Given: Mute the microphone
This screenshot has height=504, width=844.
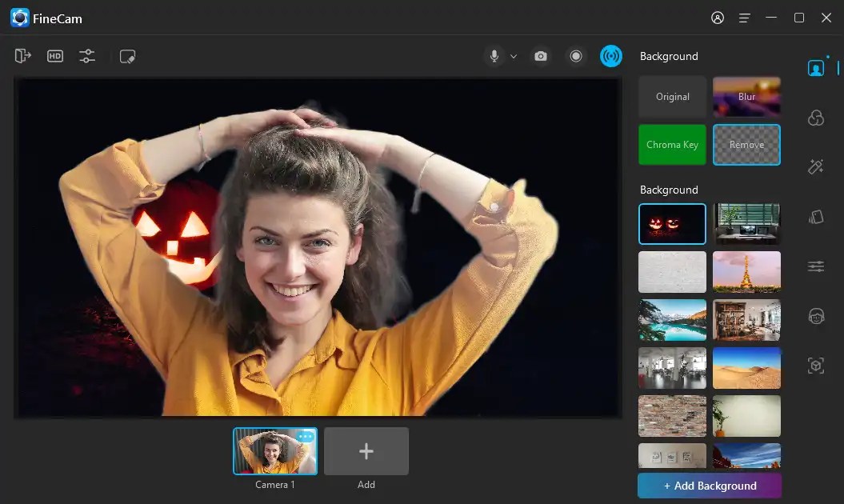Looking at the screenshot, I should coord(492,56).
